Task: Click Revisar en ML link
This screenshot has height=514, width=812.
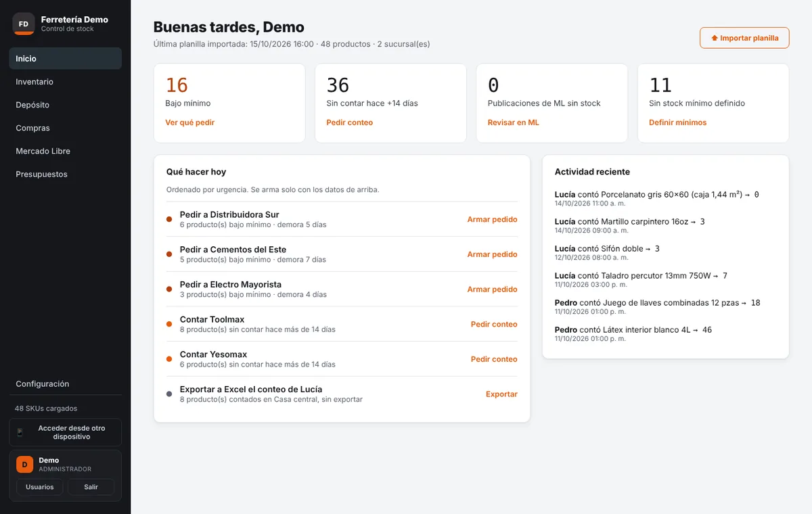Action: [x=514, y=122]
